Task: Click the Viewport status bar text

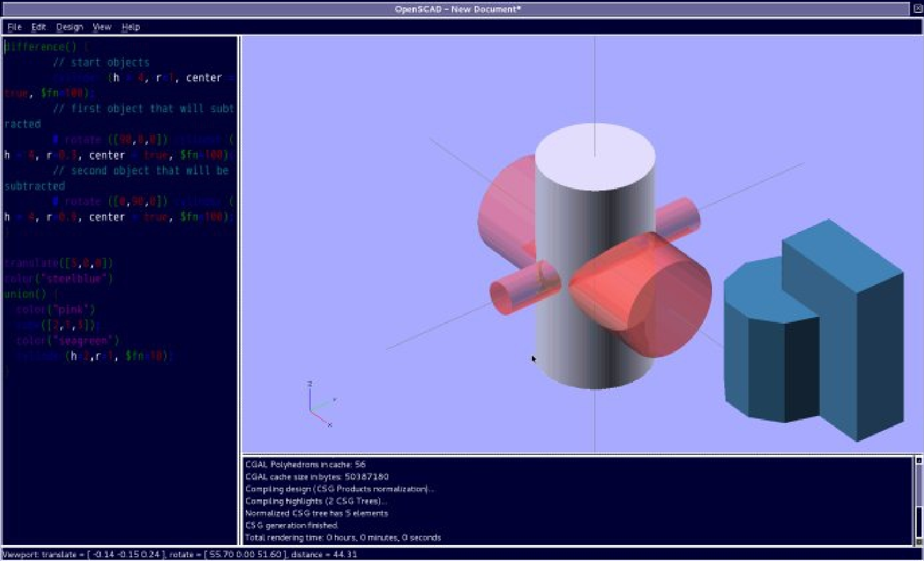Action: pyautogui.click(x=180, y=554)
